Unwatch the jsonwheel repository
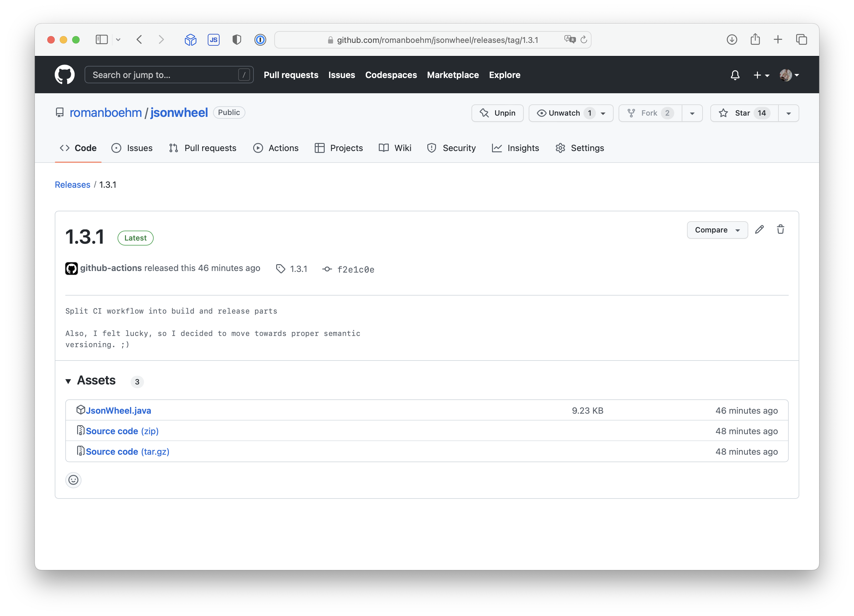854x616 pixels. [564, 113]
